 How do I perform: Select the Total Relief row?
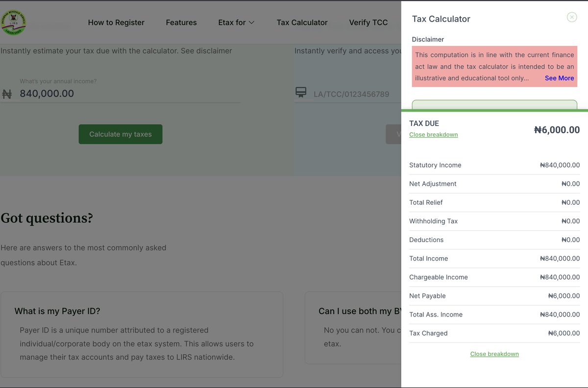click(x=494, y=202)
